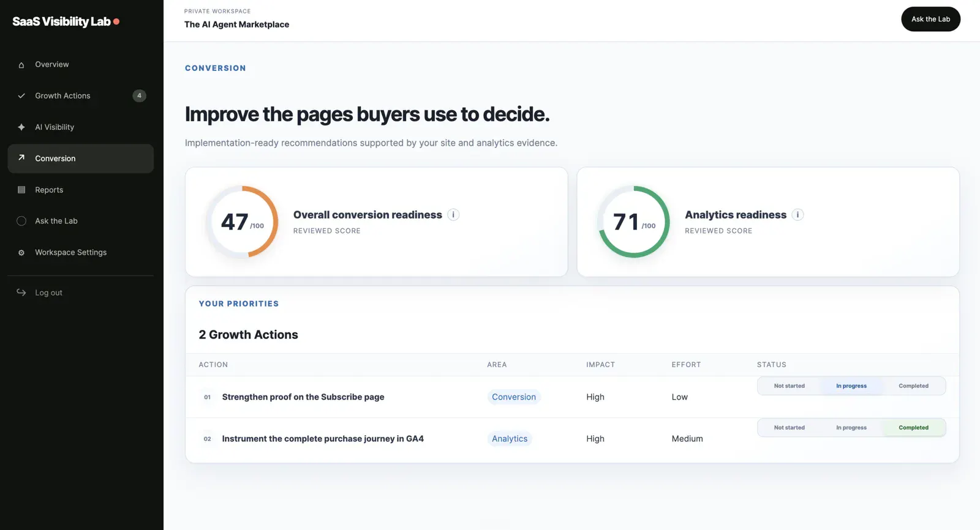Click the AI Visibility sparkle icon

pos(21,127)
